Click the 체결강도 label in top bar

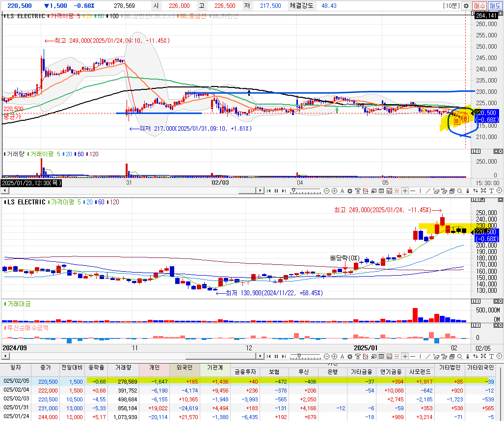[301, 6]
